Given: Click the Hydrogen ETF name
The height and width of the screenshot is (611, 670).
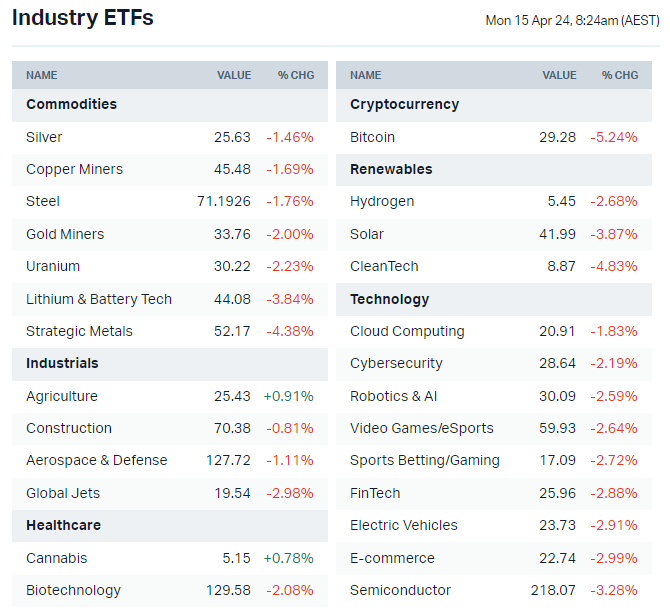Looking at the screenshot, I should [x=382, y=201].
